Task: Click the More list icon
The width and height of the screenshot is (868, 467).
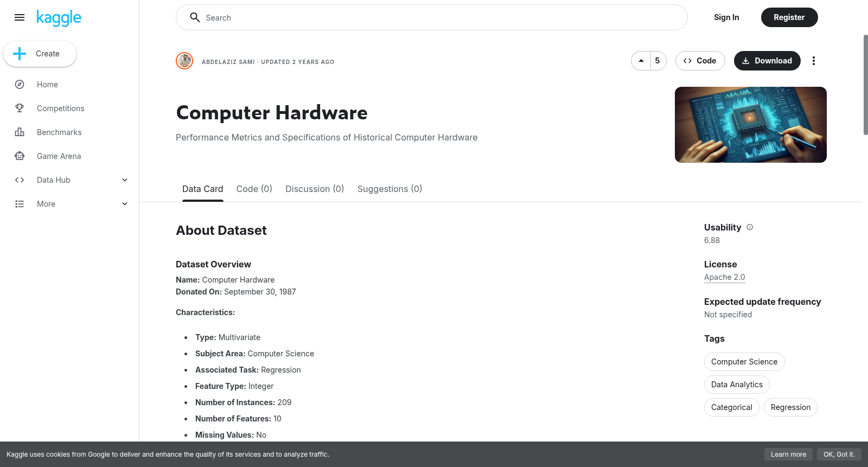Action: 20,204
